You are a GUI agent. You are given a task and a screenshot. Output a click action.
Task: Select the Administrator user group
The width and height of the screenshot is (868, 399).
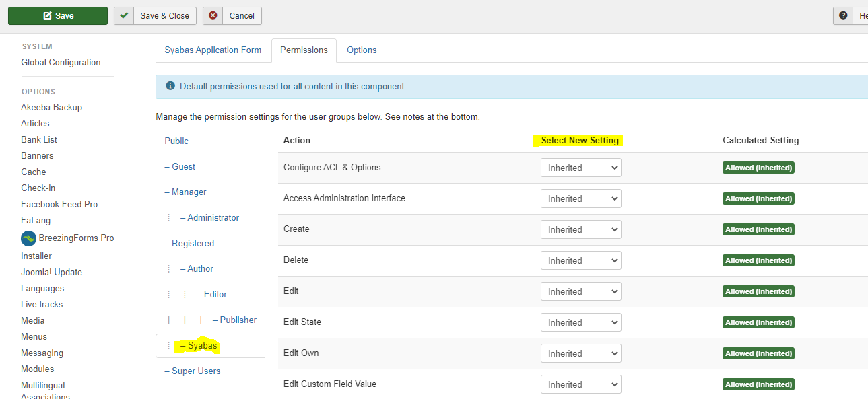209,217
